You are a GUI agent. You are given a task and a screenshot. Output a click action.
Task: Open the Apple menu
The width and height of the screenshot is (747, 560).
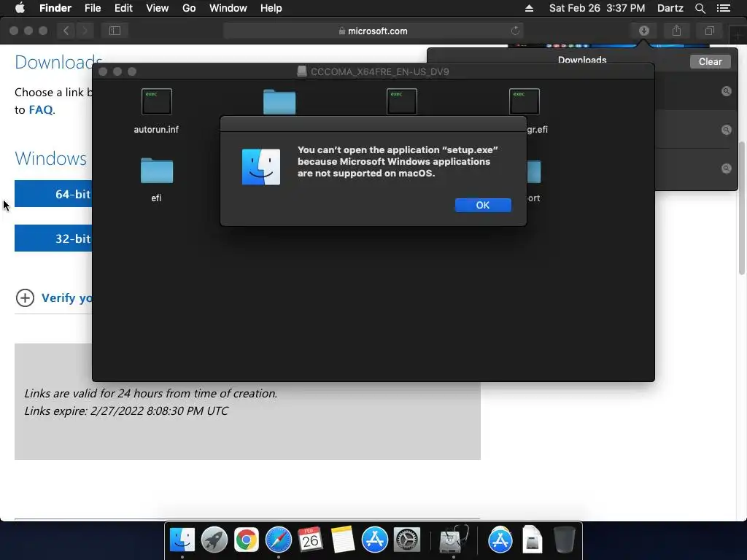coord(20,8)
